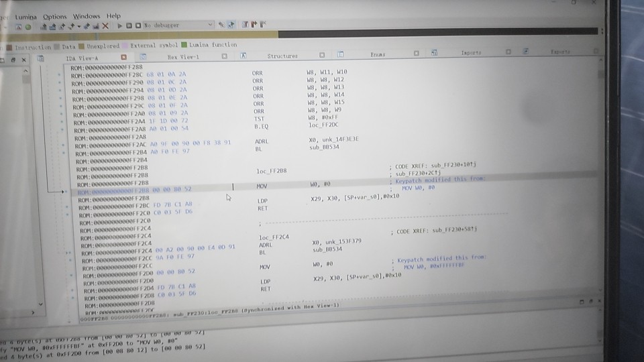Close the Enums tab
Viewport: 644px width, 362px height.
(x=416, y=53)
